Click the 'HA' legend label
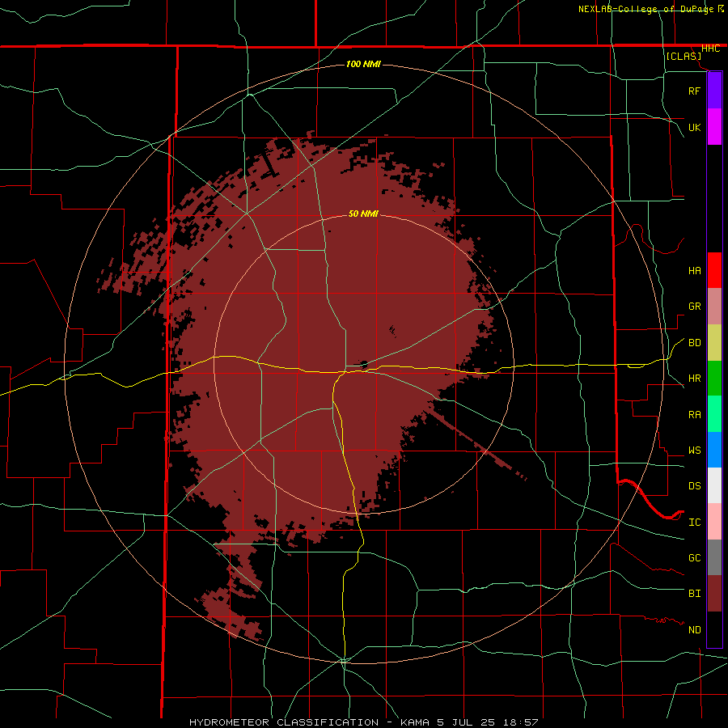The image size is (728, 728). 694,271
